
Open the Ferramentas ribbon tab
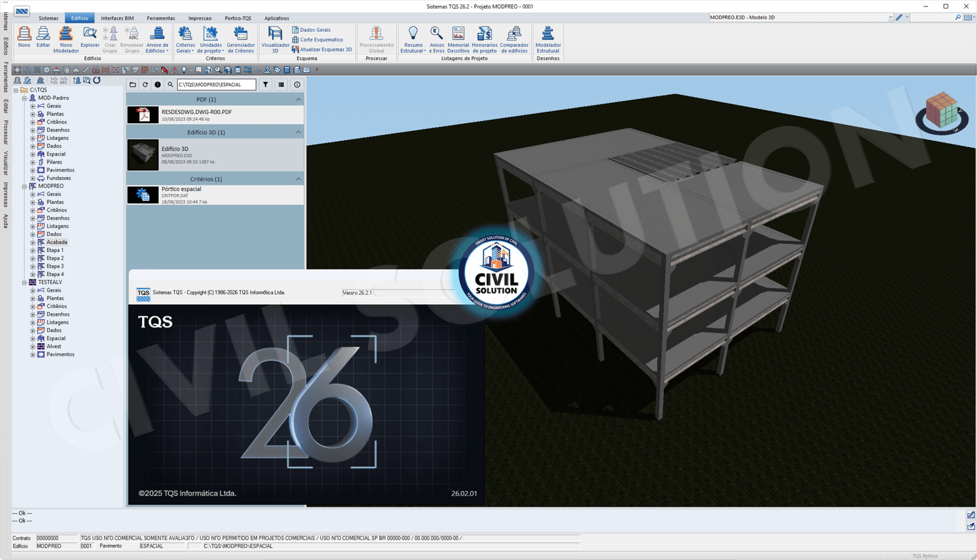161,18
